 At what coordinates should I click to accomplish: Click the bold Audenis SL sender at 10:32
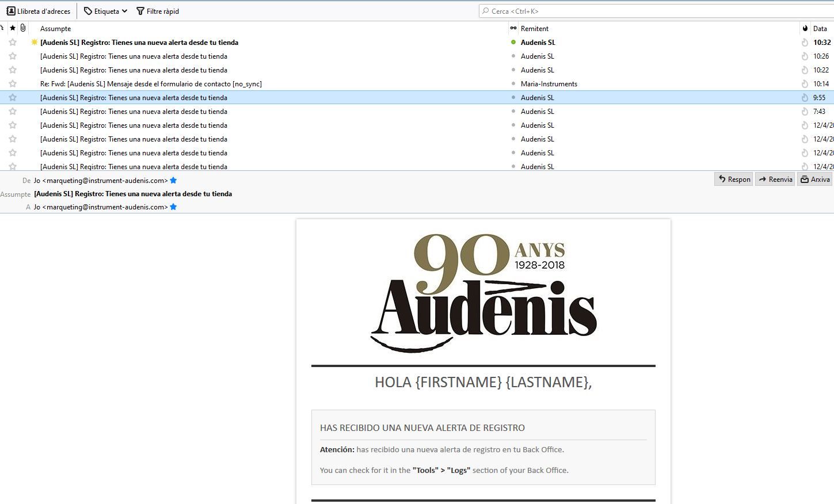tap(538, 42)
